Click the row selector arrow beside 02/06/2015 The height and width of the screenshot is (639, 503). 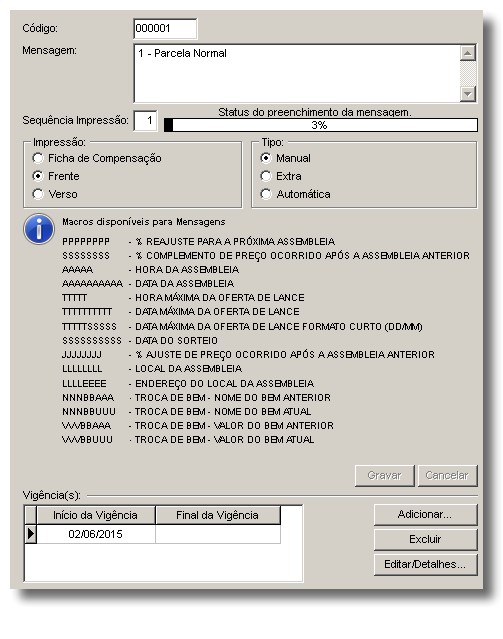tap(31, 534)
